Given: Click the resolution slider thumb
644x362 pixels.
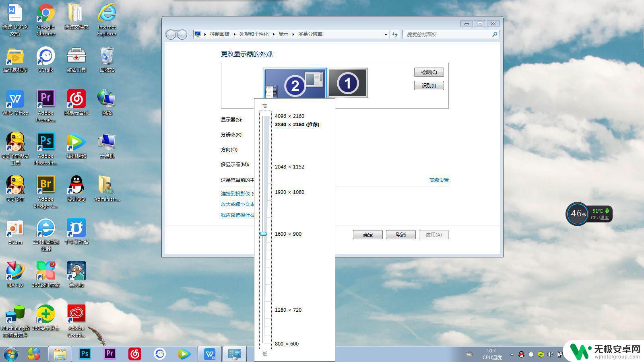Looking at the screenshot, I should [x=264, y=234].
